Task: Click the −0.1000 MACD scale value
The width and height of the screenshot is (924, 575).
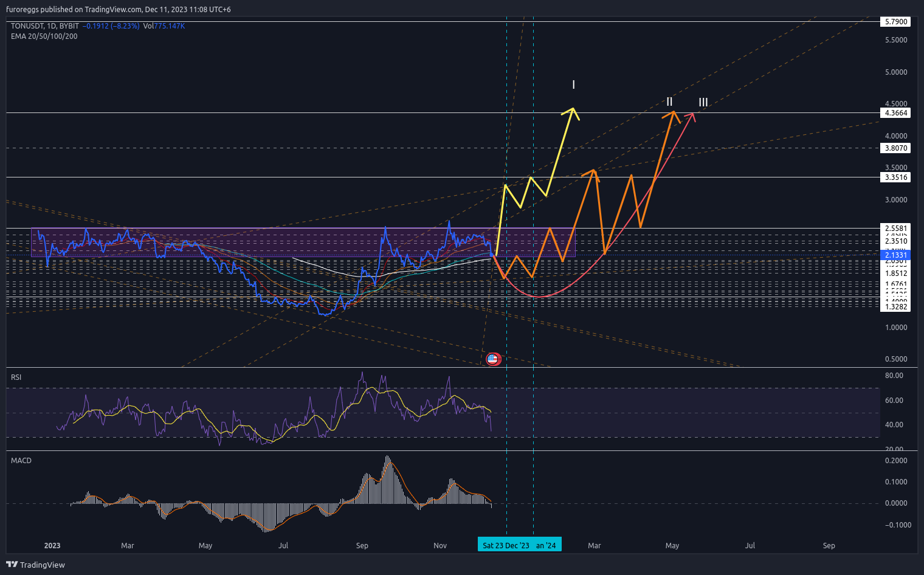Action: pyautogui.click(x=897, y=525)
